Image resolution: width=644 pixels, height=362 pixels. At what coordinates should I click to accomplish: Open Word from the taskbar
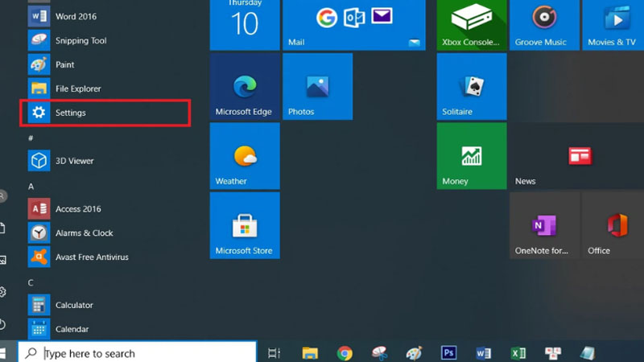(x=484, y=353)
